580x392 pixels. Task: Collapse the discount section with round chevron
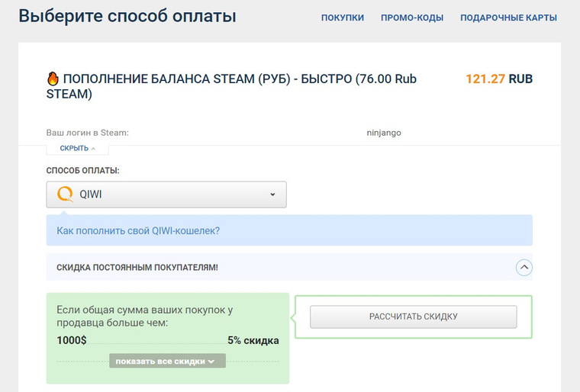point(524,267)
